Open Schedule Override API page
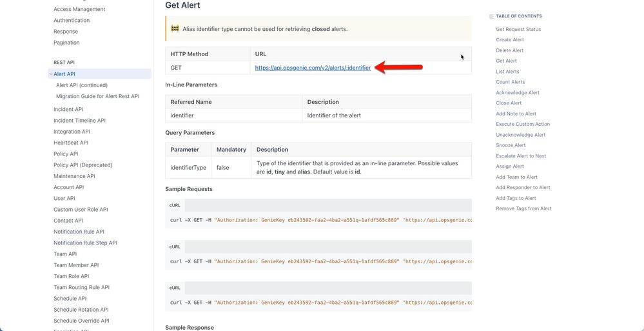Screen dimensions: 644x331 [x=81, y=320]
